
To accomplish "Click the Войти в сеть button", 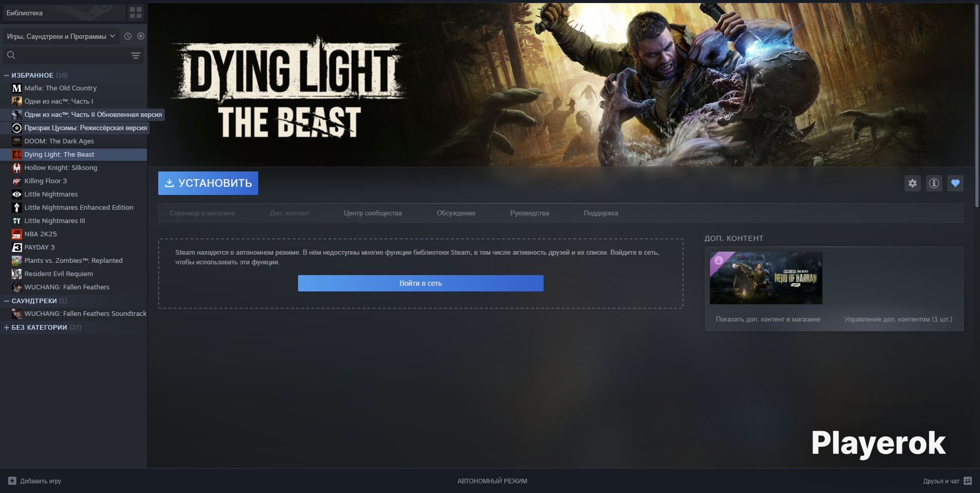I will (x=421, y=283).
